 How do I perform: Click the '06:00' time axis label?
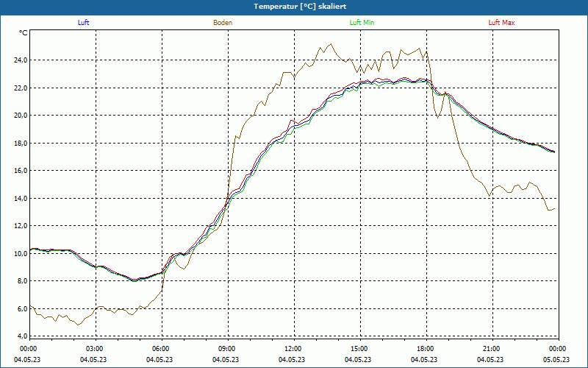[162, 349]
